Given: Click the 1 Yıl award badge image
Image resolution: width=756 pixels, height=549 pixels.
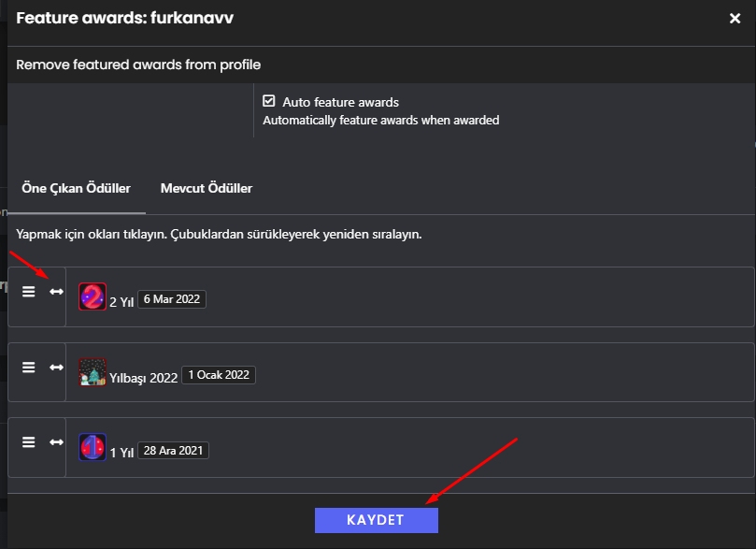Looking at the screenshot, I should tap(93, 447).
